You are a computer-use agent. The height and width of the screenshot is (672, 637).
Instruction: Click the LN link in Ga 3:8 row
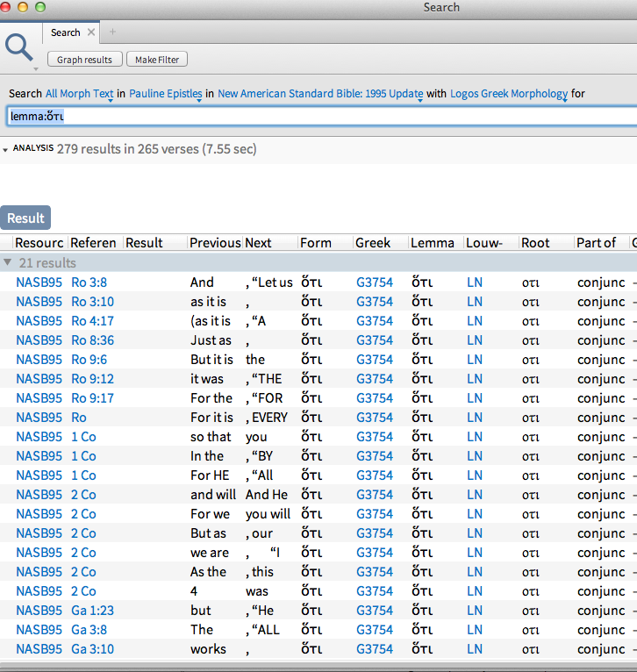tap(475, 630)
